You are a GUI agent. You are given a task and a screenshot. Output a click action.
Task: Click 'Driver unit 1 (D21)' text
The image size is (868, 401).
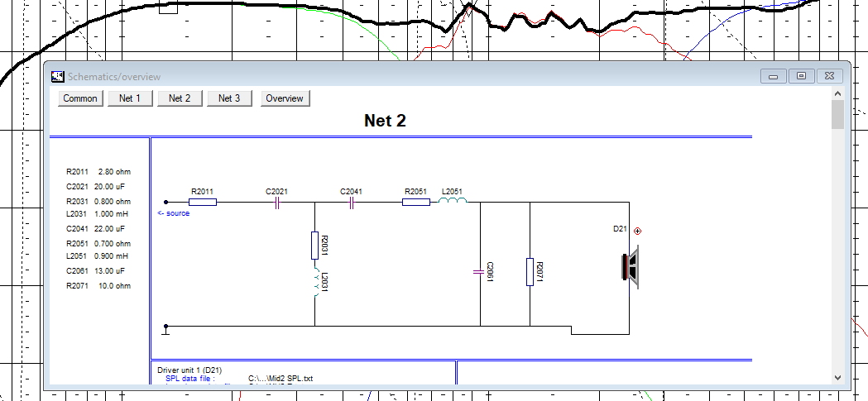point(189,370)
